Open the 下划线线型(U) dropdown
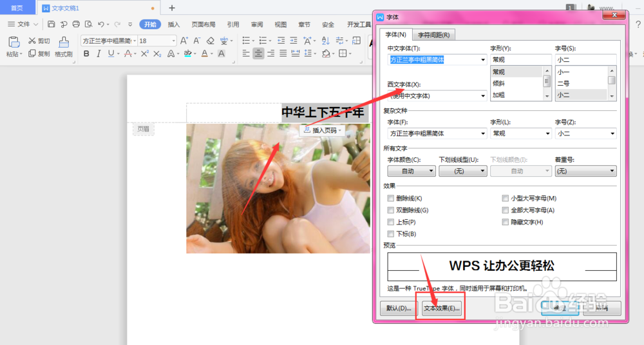The width and height of the screenshot is (644, 345). (463, 171)
